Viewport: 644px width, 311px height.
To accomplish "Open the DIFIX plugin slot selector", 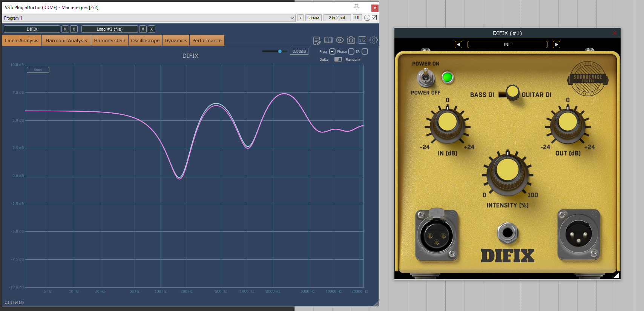I will point(32,29).
